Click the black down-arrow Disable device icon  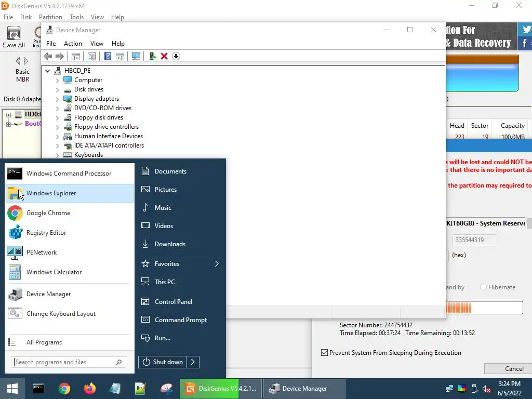(176, 56)
